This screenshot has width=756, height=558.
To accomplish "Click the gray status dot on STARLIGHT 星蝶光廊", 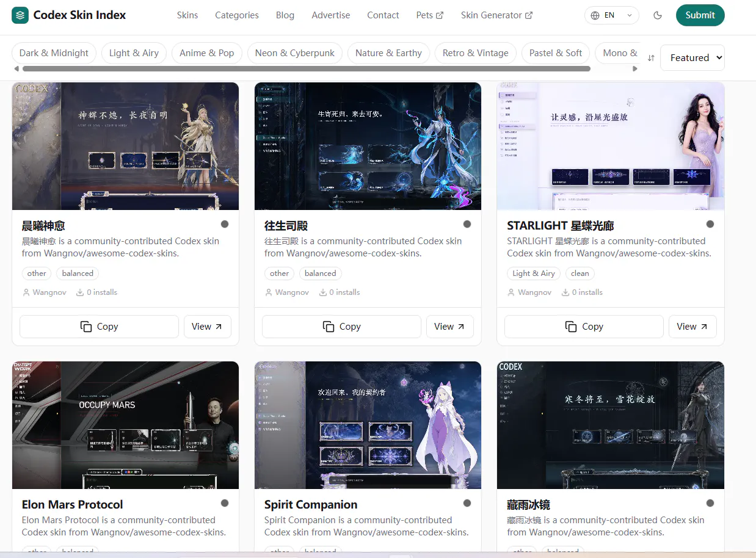I will pos(710,224).
